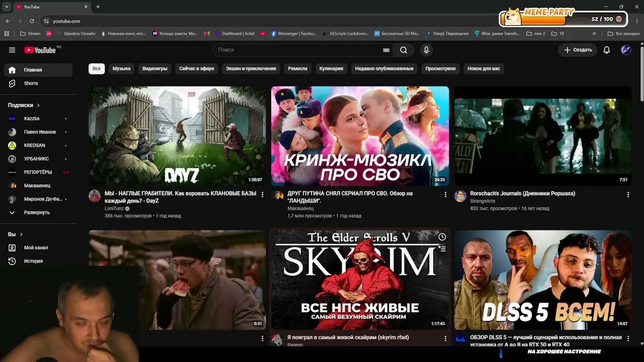The height and width of the screenshot is (362, 644).
Task: Open options for the ЛАНДЫШИ review video
Action: [x=445, y=195]
